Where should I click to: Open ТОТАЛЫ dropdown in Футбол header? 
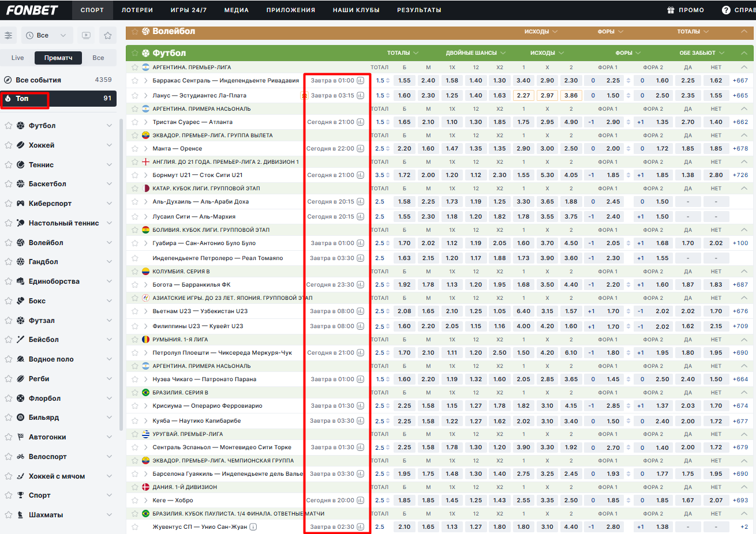point(403,53)
